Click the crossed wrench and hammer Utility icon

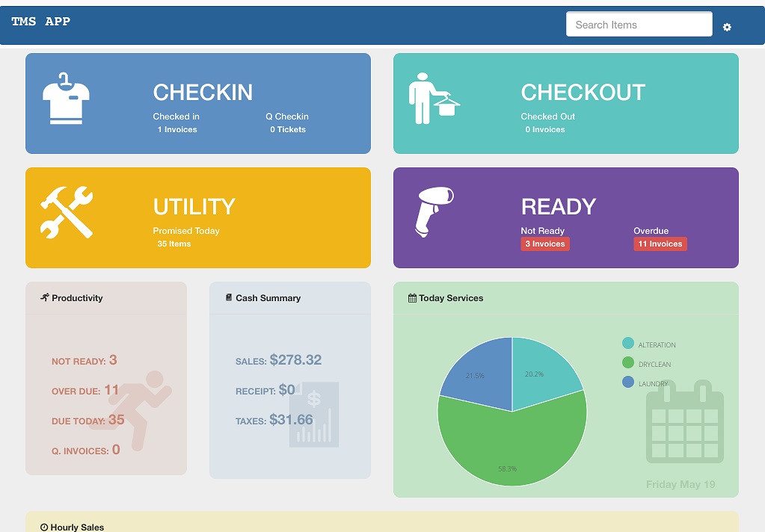click(67, 212)
